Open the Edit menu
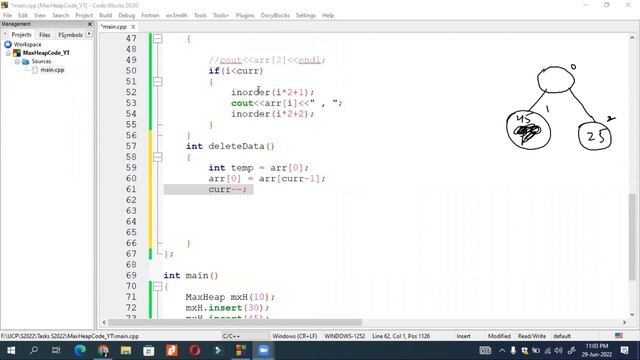Screen dimensions: 640x360 click(23, 15)
